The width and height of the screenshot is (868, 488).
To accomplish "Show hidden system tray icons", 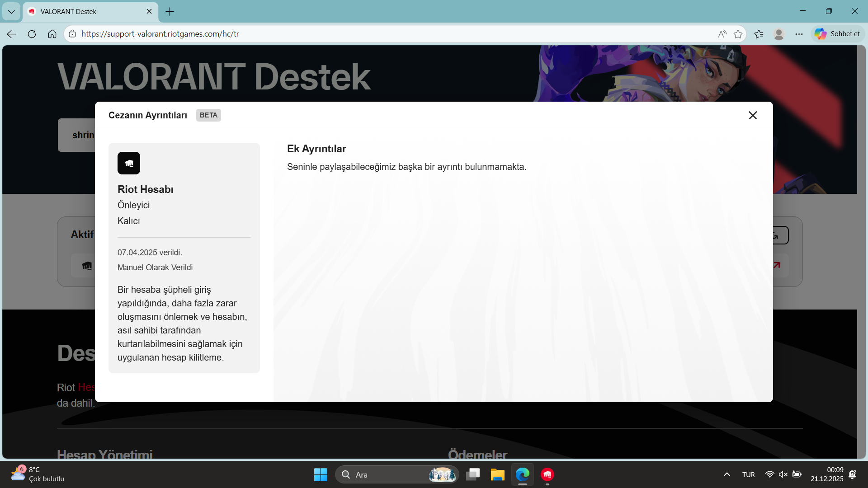I will coord(727,474).
